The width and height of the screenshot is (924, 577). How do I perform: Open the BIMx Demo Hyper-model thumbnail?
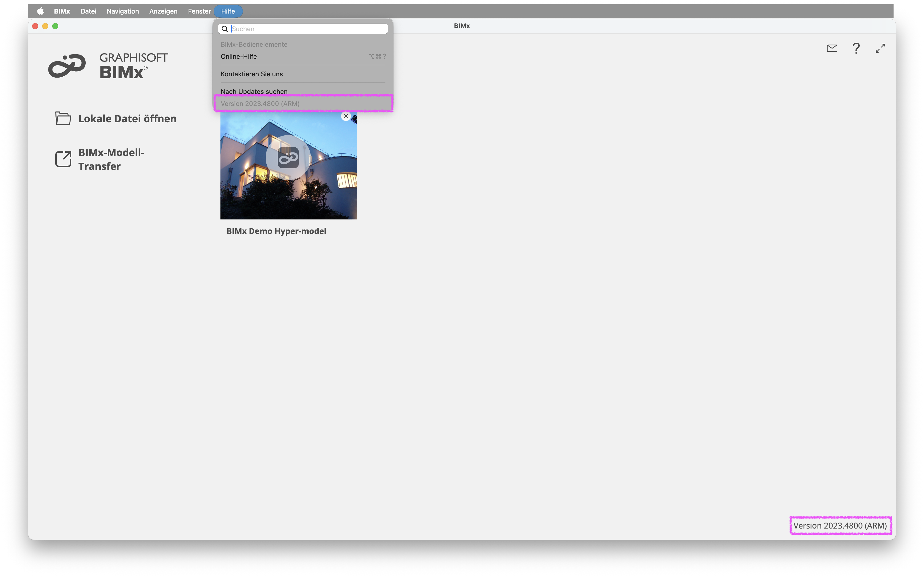[x=288, y=165]
